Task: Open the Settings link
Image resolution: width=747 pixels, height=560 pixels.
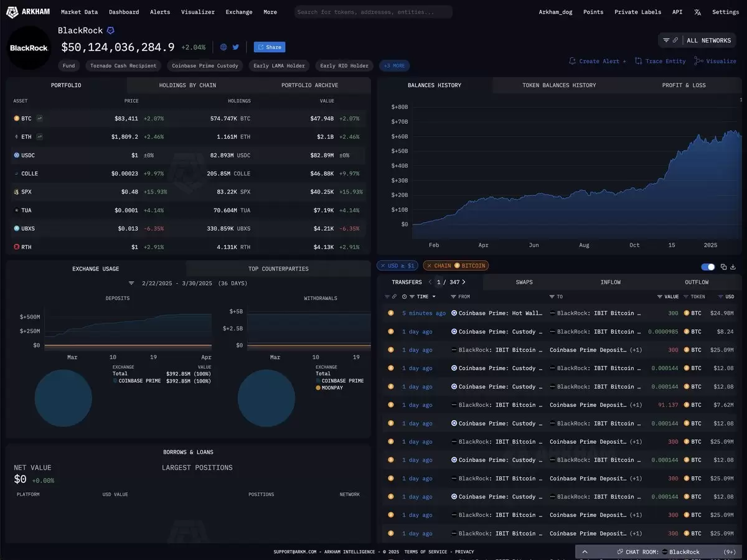Action: coord(725,12)
